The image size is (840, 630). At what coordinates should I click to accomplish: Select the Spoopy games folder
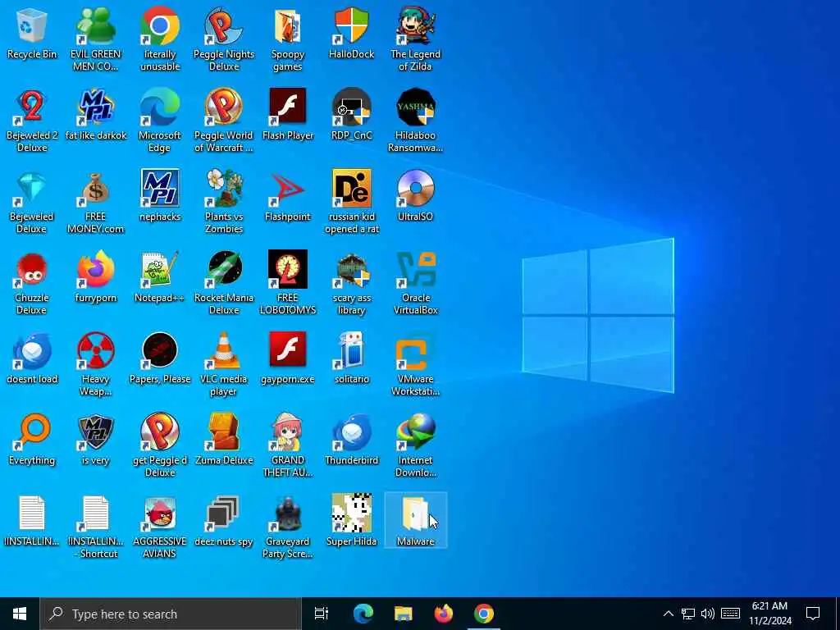pyautogui.click(x=288, y=40)
